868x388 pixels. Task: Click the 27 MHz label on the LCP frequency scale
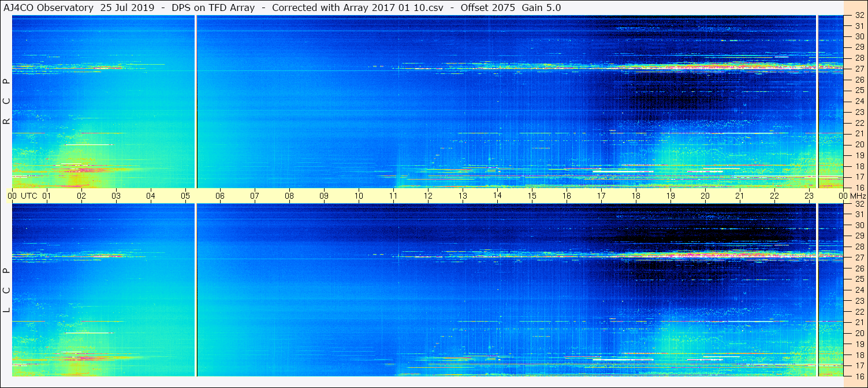859,258
